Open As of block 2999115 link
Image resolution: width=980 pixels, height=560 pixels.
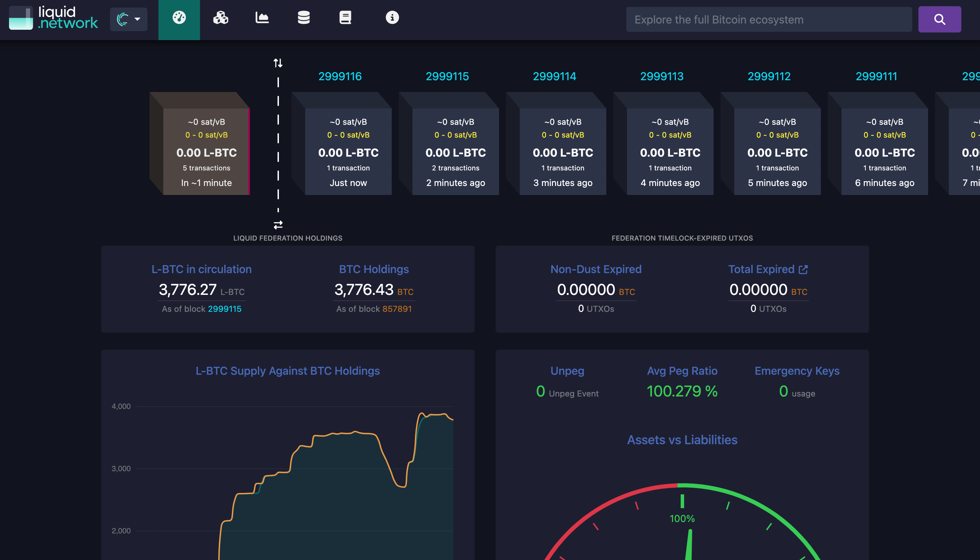click(x=224, y=309)
